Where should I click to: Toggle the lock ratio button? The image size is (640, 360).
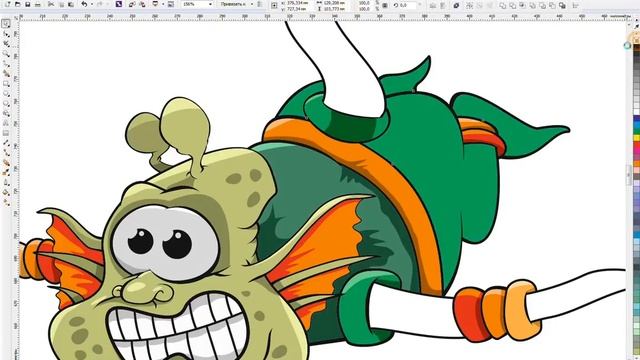click(384, 5)
